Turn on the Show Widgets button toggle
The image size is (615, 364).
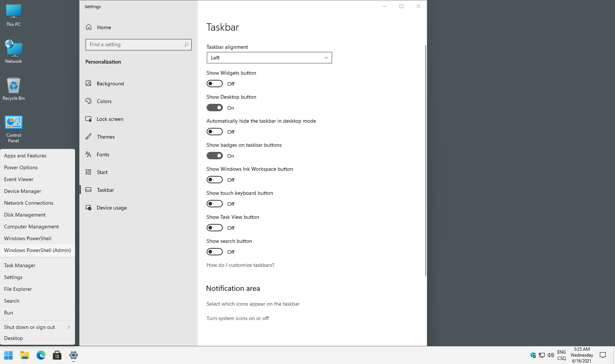(x=215, y=84)
